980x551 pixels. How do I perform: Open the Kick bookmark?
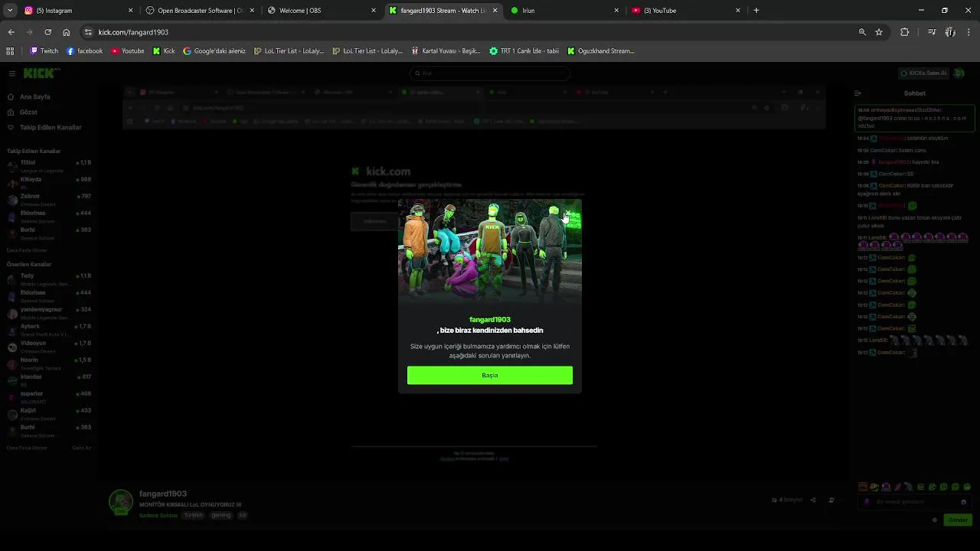coord(164,51)
